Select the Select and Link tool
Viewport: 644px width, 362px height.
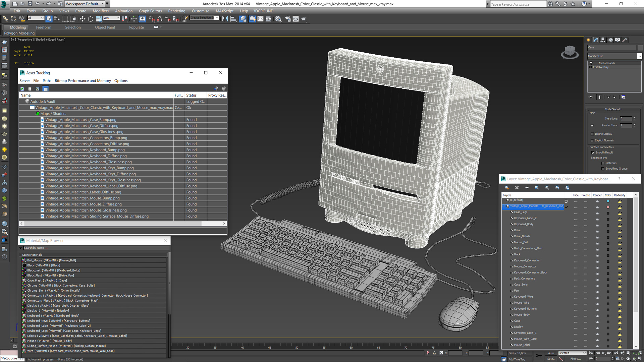(x=5, y=19)
